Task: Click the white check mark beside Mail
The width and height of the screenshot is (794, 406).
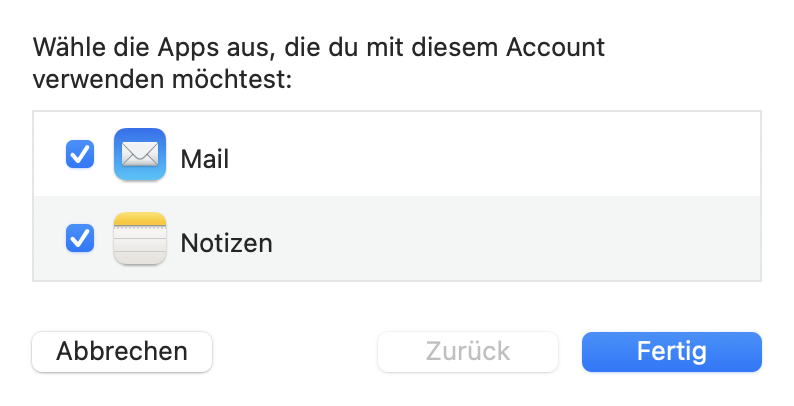Action: point(80,155)
